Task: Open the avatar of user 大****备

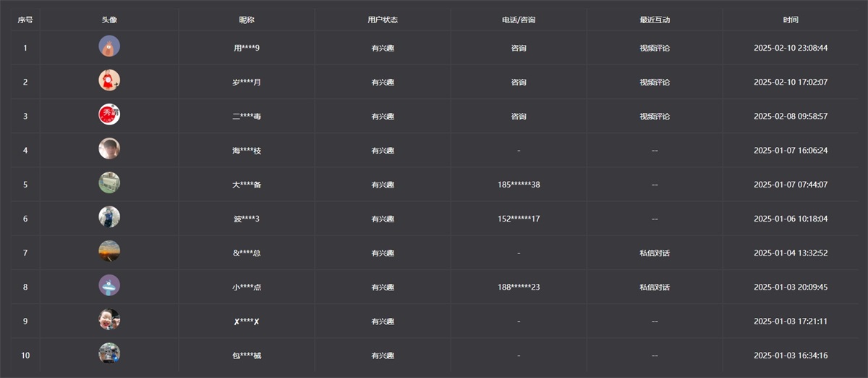Action: click(x=109, y=183)
